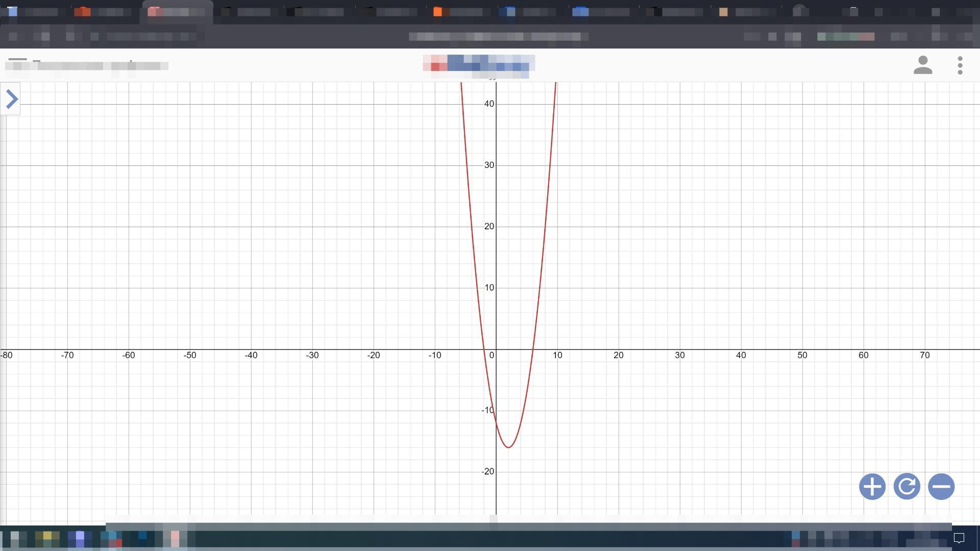980x551 pixels.
Task: Click the parabola's vertex minimum point
Action: (x=508, y=447)
